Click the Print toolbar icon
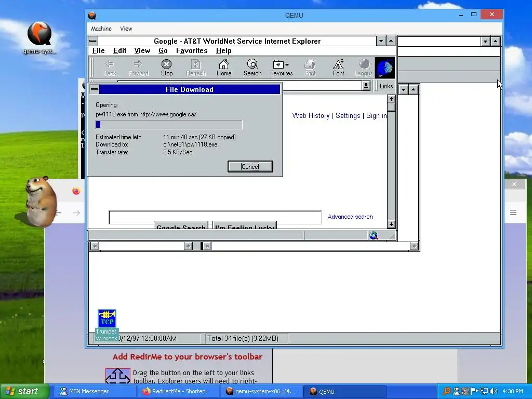 pos(310,68)
